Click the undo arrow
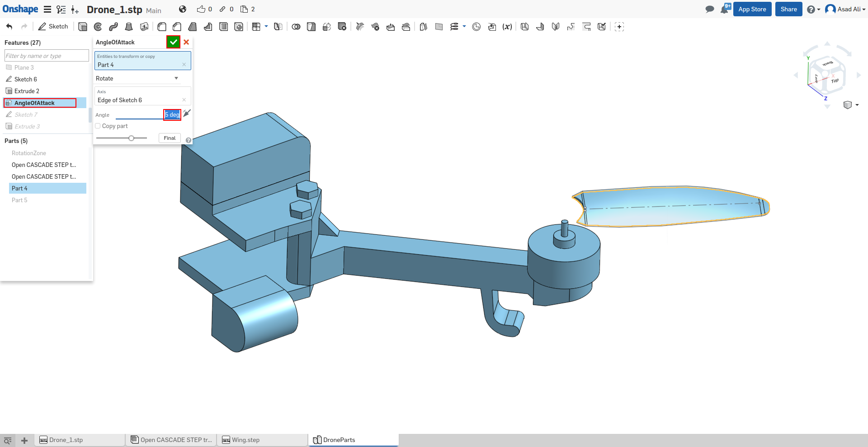This screenshot has height=447, width=868. click(x=9, y=27)
